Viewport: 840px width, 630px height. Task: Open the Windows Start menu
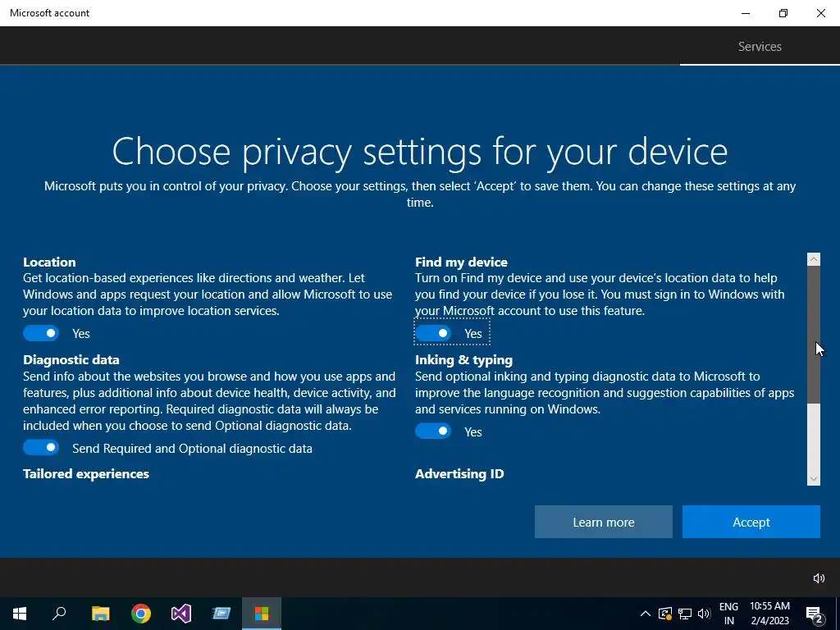[x=20, y=614]
